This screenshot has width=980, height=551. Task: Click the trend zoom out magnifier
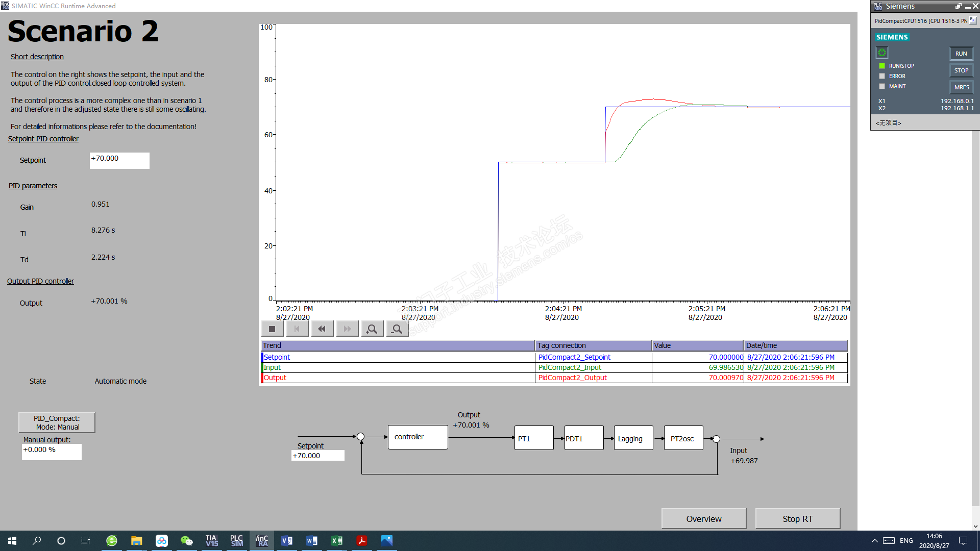tap(397, 329)
